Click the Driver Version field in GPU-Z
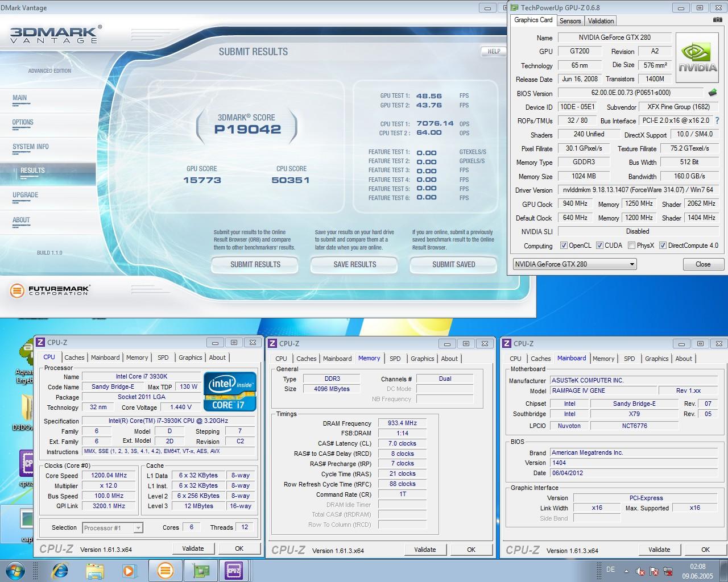Viewport: 728px width, 582px height. click(638, 190)
